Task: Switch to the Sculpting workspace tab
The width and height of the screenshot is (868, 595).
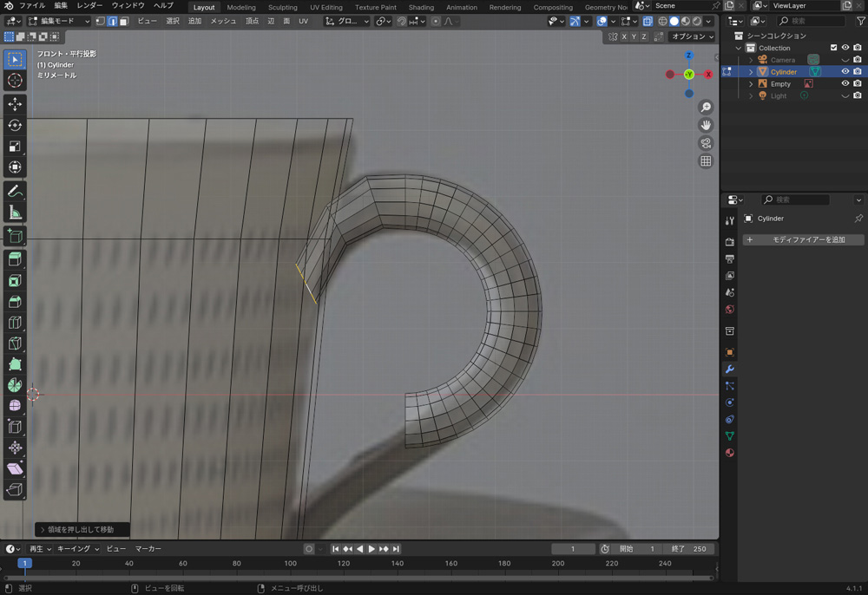Action: (x=282, y=7)
